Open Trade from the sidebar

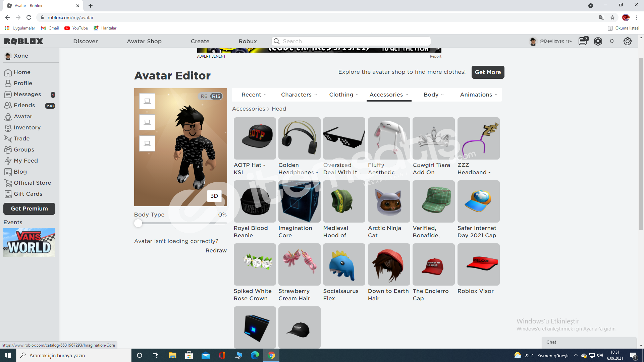click(21, 139)
